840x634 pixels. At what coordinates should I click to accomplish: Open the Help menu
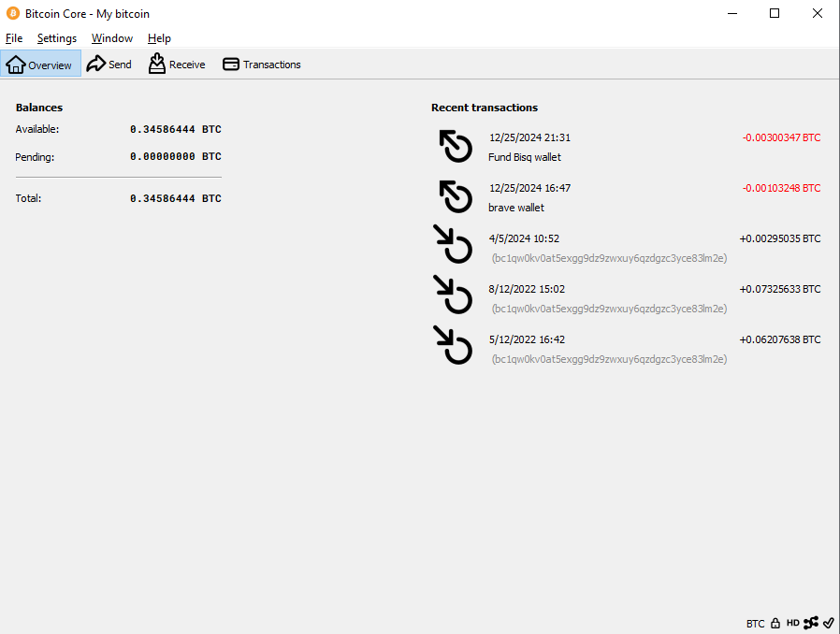click(x=159, y=38)
